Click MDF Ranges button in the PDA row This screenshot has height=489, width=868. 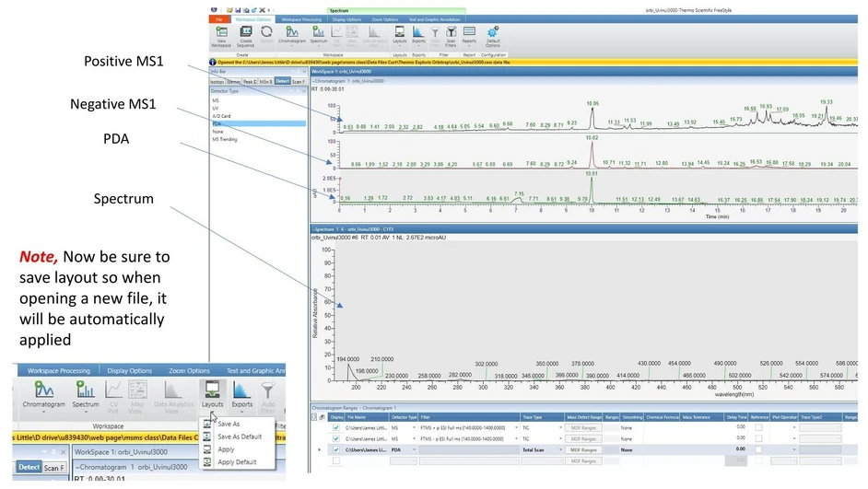(x=583, y=449)
